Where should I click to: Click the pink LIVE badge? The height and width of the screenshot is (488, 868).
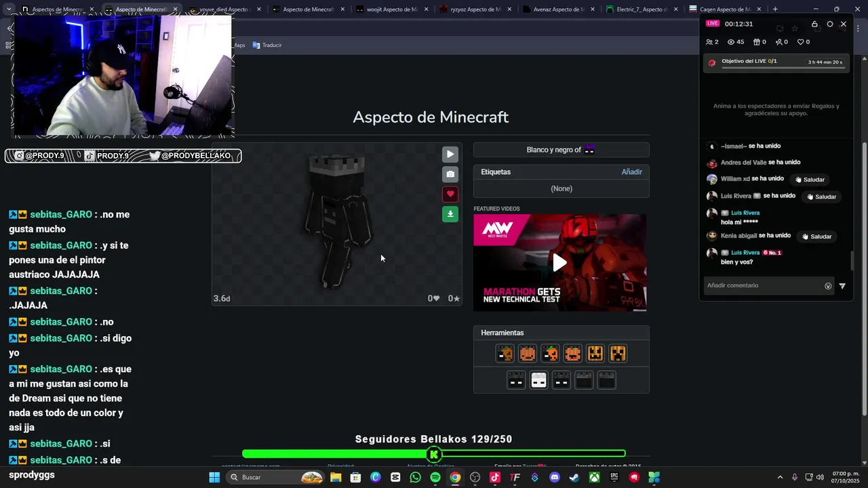pos(712,24)
